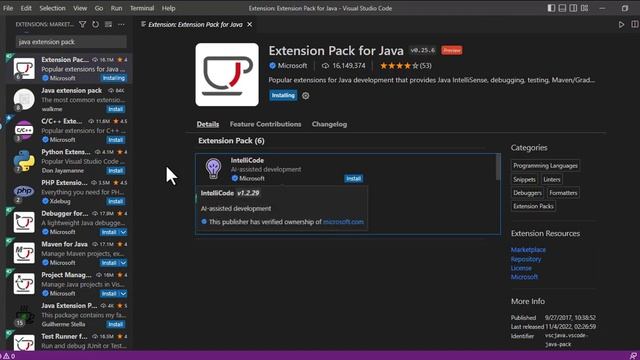Install IntelliCode from the extension pack

353,179
